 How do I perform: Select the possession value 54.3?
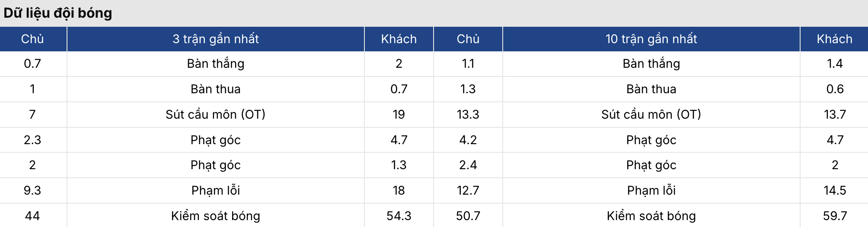click(399, 216)
